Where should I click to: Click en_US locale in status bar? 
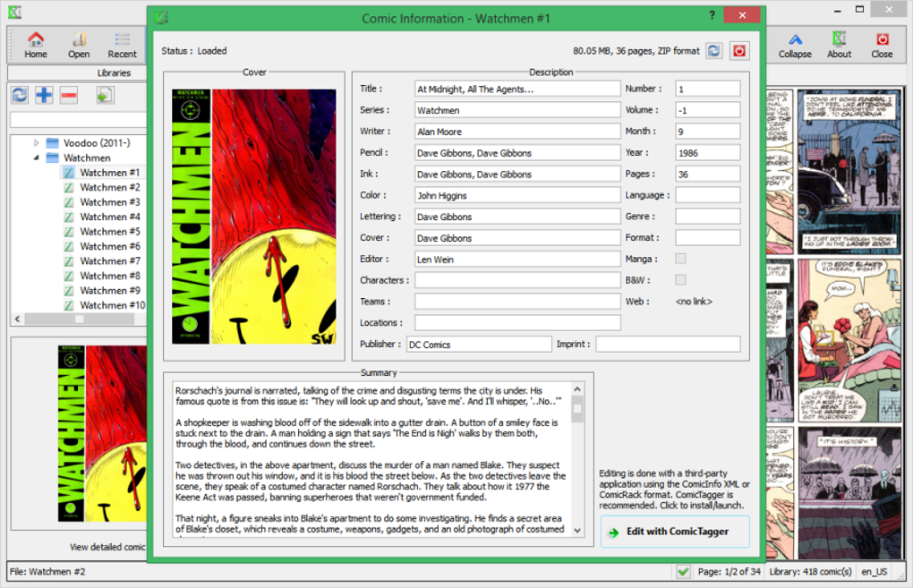pyautogui.click(x=874, y=572)
